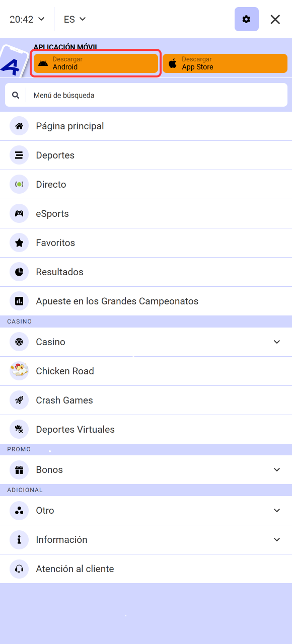Click the Descargar App Store button
Screen dimensions: 292x644
point(225,63)
